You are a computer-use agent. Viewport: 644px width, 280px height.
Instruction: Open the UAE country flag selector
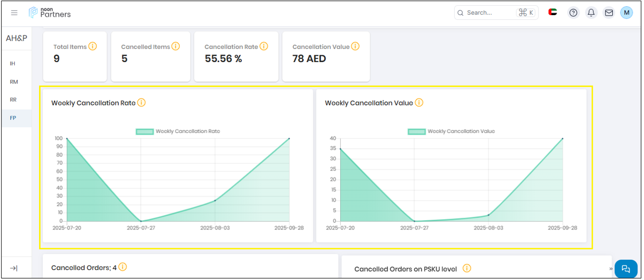click(553, 12)
